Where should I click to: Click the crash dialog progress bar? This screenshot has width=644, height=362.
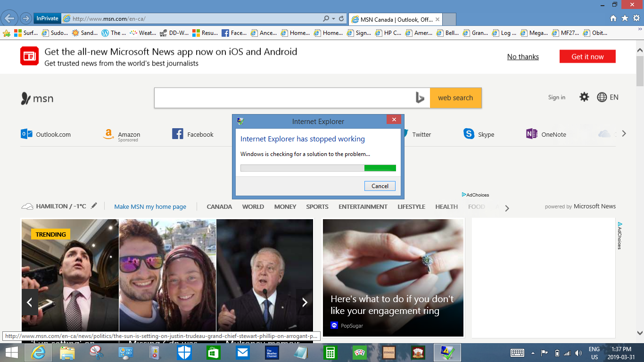tap(318, 168)
